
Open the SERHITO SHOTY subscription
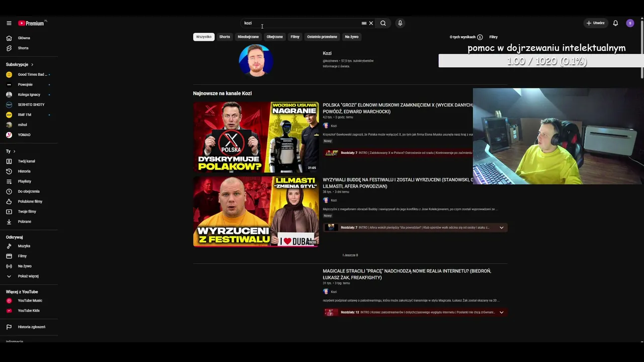29,105
